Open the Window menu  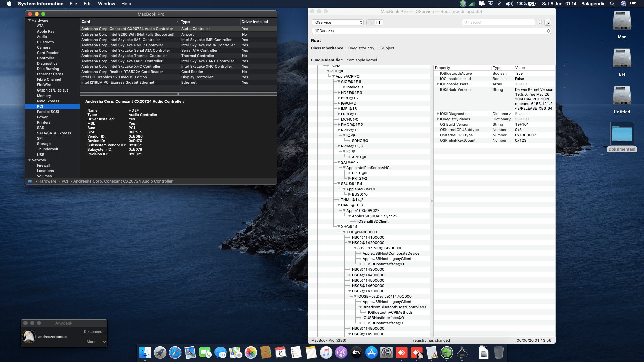[x=106, y=4]
